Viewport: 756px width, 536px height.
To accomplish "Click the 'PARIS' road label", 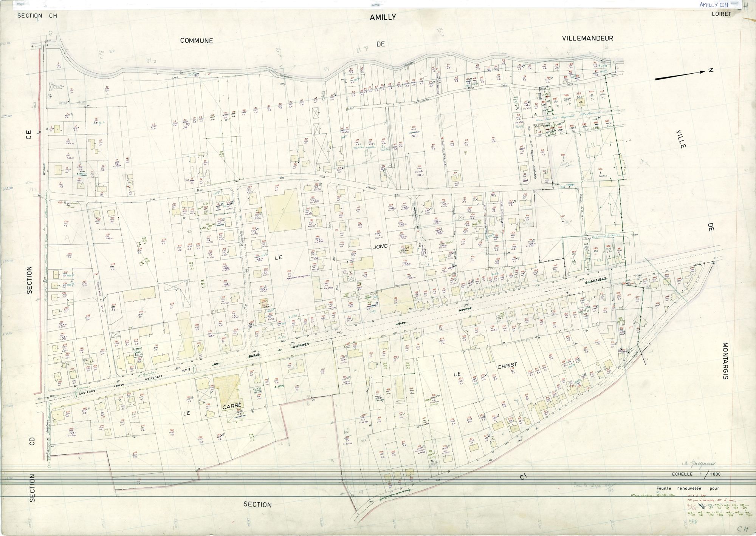I will (255, 355).
